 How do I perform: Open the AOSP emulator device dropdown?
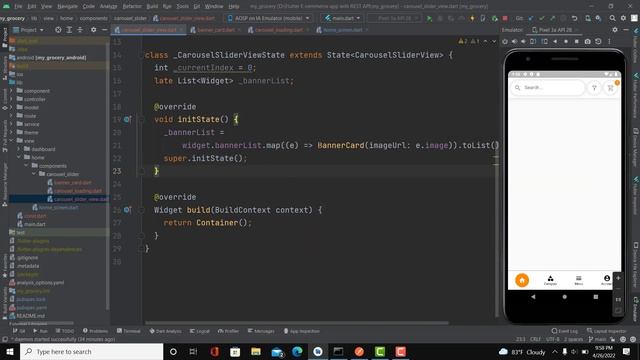pos(269,18)
